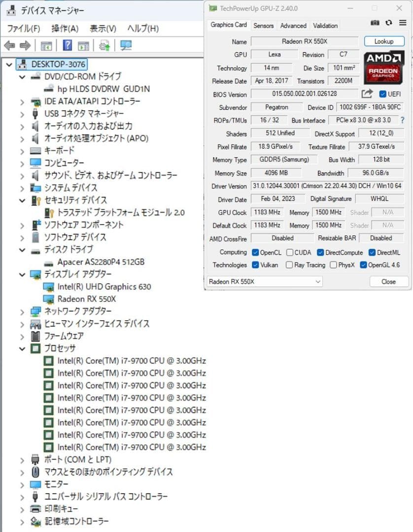Expand the IDE ATA/ATAPI コントローラー node
413x532 pixels.
pyautogui.click(x=22, y=102)
